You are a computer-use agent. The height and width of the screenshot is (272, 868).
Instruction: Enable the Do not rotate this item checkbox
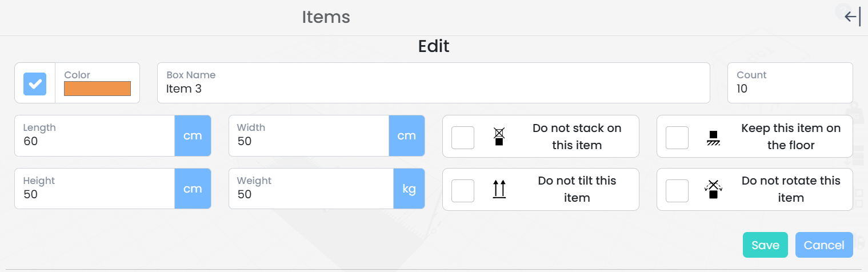pos(677,190)
